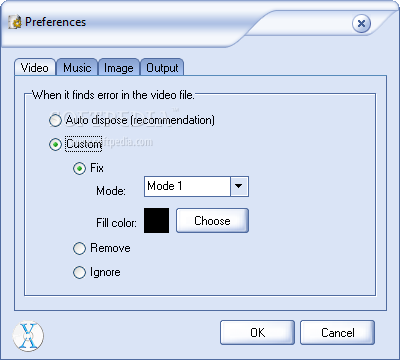Viewport: 400px width, 360px height.
Task: Dismiss the dialog using Cancel
Action: pyautogui.click(x=337, y=333)
